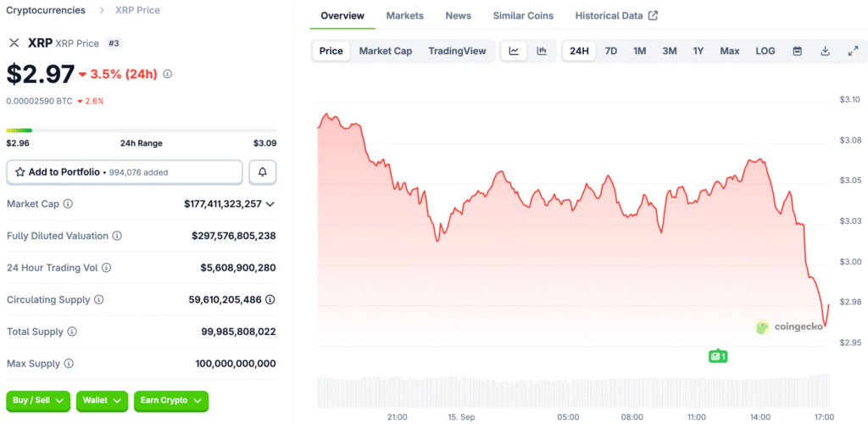Click the XRP Price breadcrumb
The width and height of the screenshot is (868, 424).
[x=138, y=10]
